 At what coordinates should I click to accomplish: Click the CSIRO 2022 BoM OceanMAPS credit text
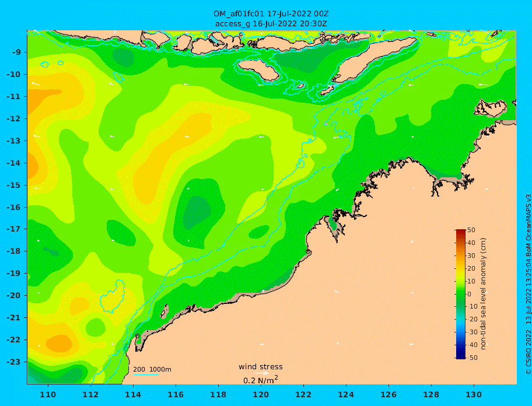[x=528, y=284]
